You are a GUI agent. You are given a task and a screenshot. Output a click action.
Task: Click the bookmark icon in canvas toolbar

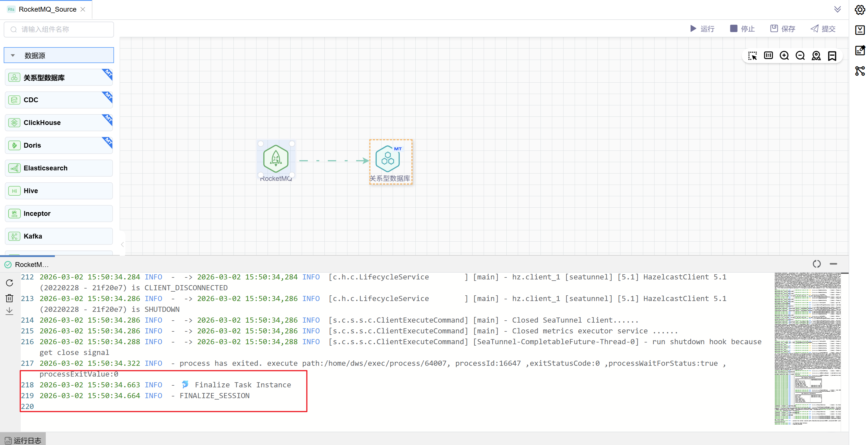pyautogui.click(x=832, y=56)
